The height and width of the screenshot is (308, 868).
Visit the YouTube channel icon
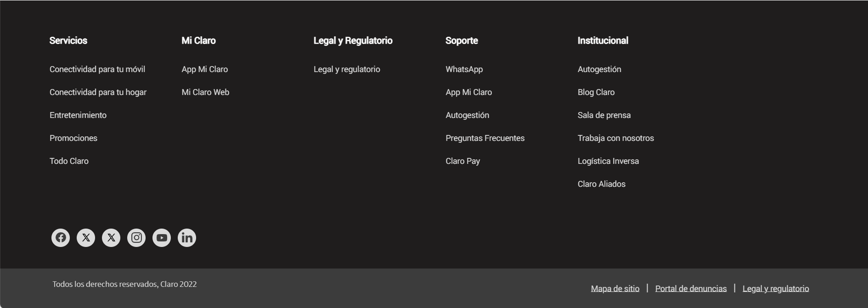[x=162, y=238]
